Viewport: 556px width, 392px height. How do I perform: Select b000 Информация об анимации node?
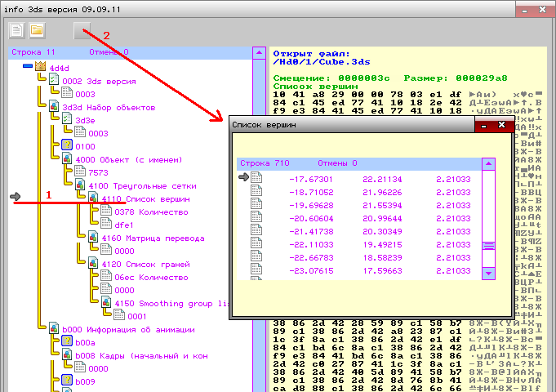pyautogui.click(x=128, y=329)
